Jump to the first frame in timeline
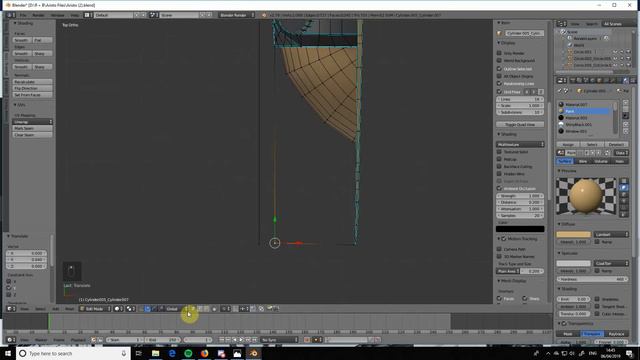 click(x=222, y=340)
